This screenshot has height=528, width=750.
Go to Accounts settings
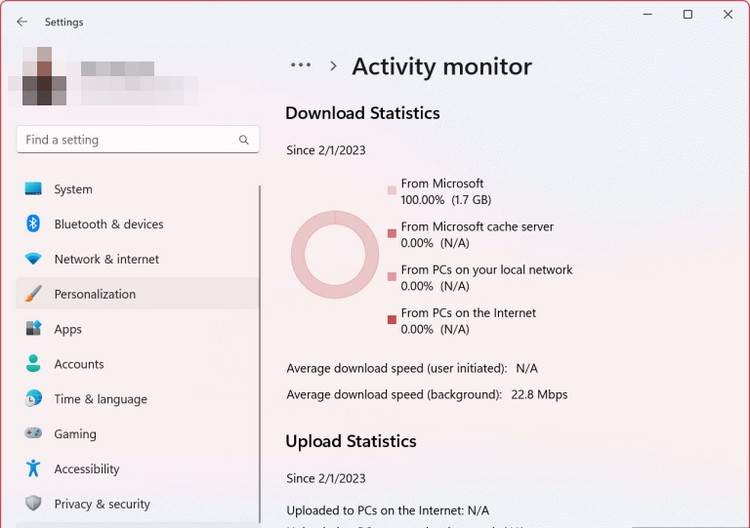click(138, 363)
